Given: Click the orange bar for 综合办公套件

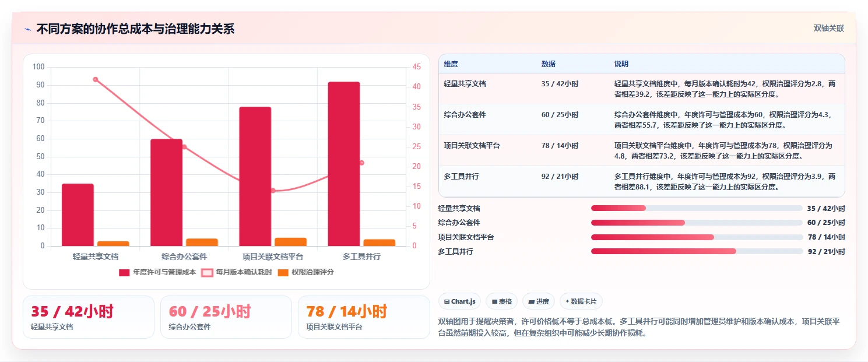Looking at the screenshot, I should (x=202, y=242).
